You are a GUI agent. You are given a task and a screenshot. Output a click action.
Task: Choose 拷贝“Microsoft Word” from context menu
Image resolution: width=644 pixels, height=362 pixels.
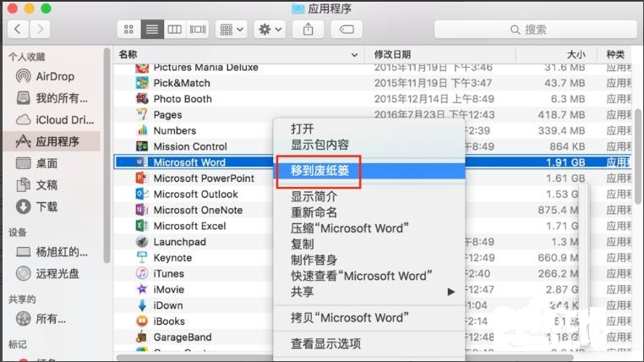pyautogui.click(x=369, y=318)
